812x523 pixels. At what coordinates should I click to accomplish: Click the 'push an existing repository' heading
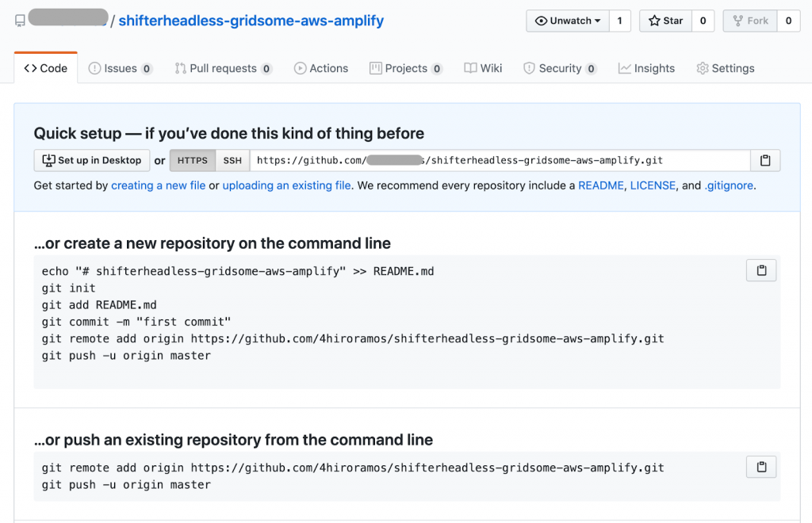click(x=234, y=440)
